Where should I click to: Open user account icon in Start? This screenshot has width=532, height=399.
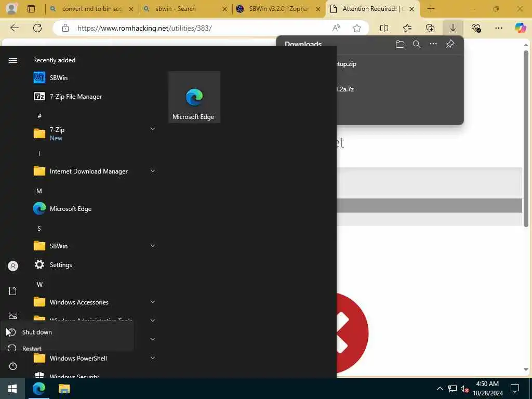point(13,265)
